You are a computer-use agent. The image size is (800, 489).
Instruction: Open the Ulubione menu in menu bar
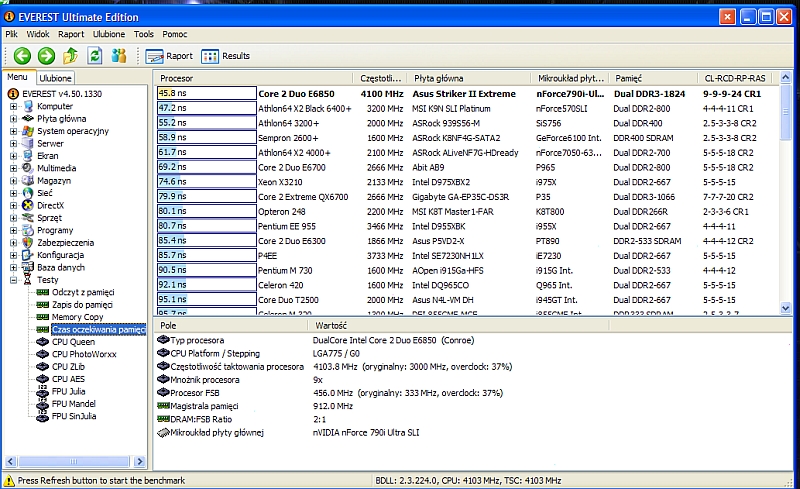click(x=109, y=34)
